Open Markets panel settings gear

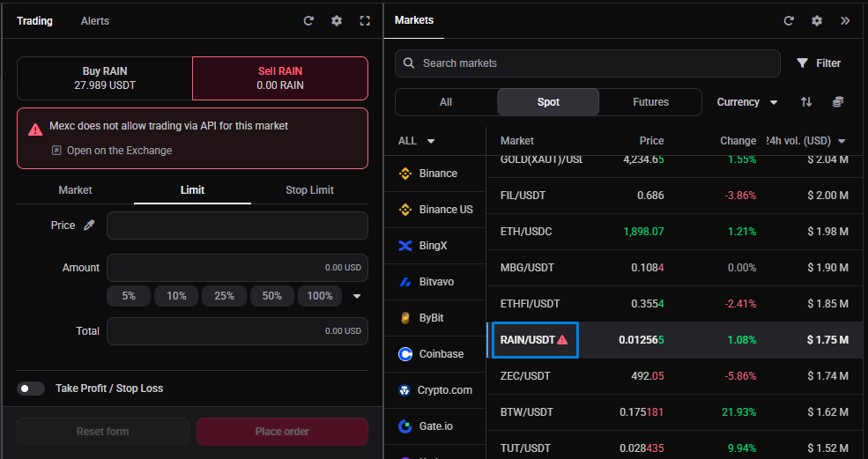[x=817, y=21]
